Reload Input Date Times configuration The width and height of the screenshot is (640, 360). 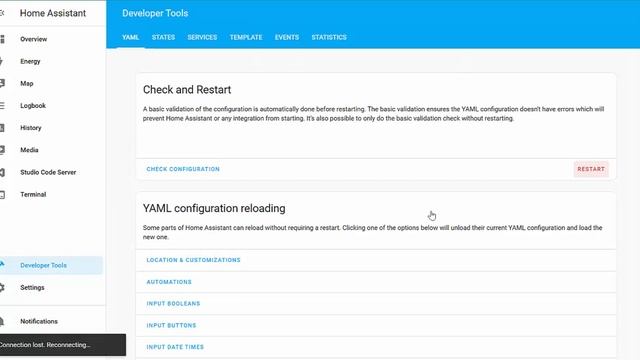tap(175, 347)
